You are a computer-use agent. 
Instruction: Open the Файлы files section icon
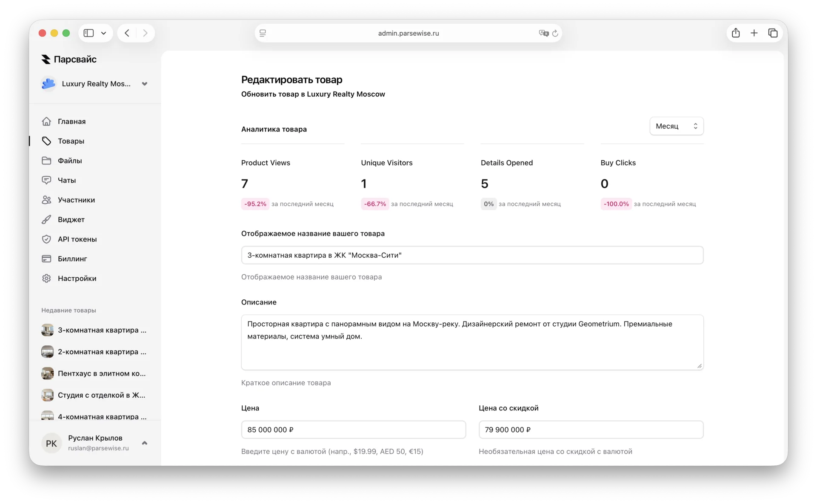[x=47, y=160]
